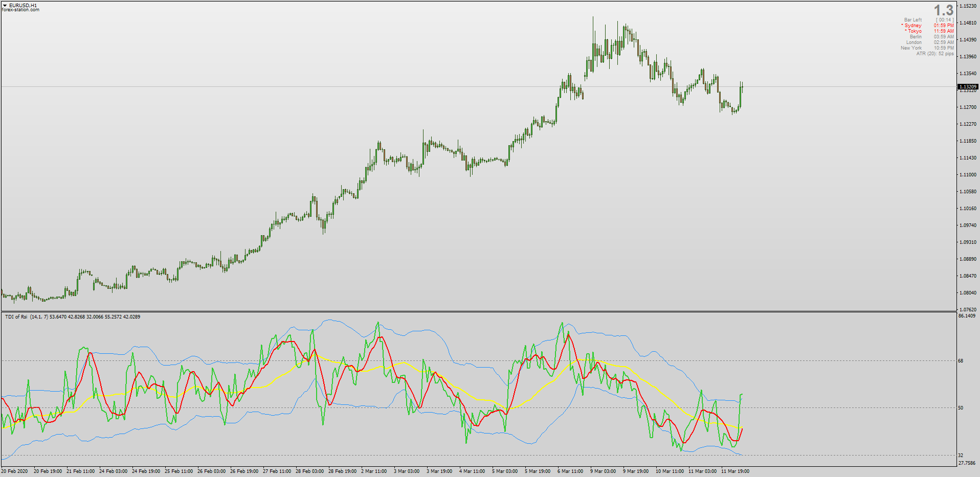Click the 1.15230 price axis label
The image size is (980, 477).
click(968, 6)
